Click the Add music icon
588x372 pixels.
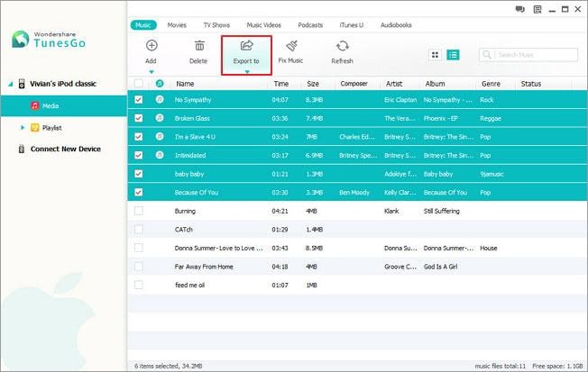click(x=152, y=46)
